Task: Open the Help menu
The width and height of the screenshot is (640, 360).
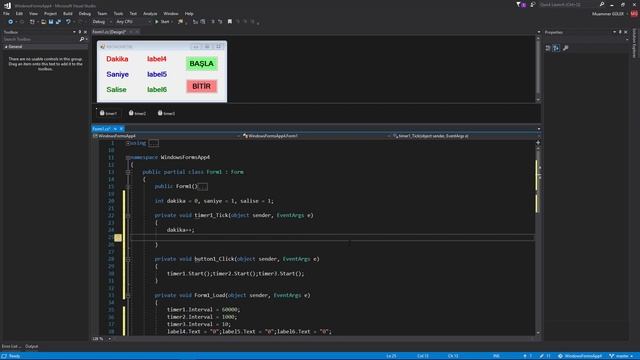Action: point(189,13)
